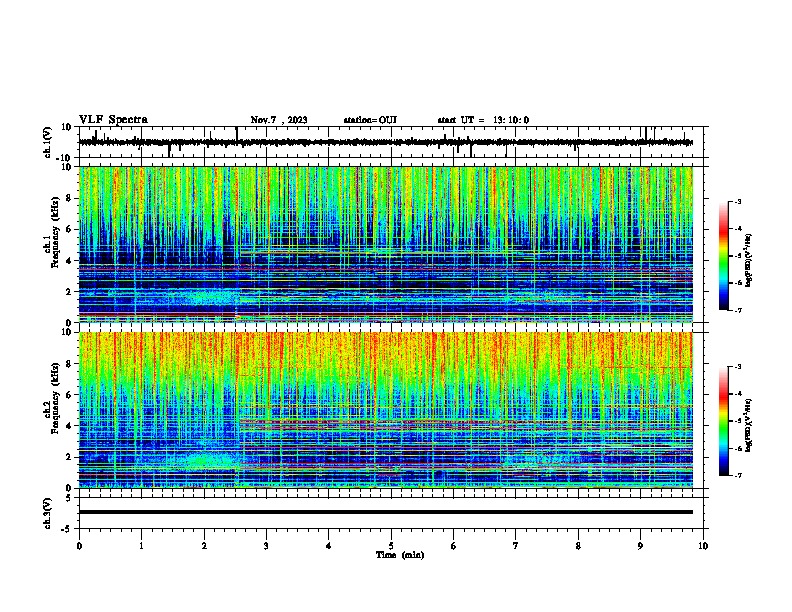
Task: Click the ch.1 "Frequency (kHz)" axis label
Action: [55, 232]
